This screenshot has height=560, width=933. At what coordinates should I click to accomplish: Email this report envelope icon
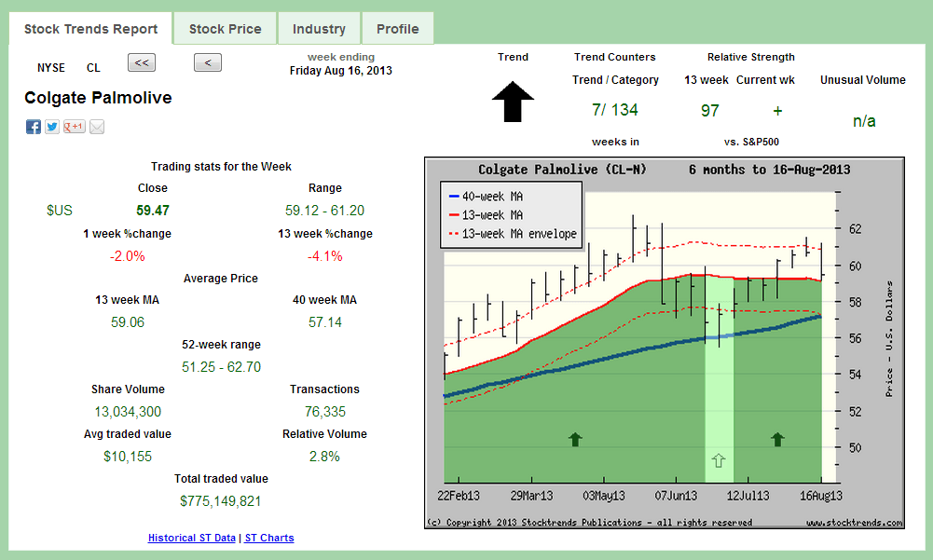pyautogui.click(x=97, y=127)
